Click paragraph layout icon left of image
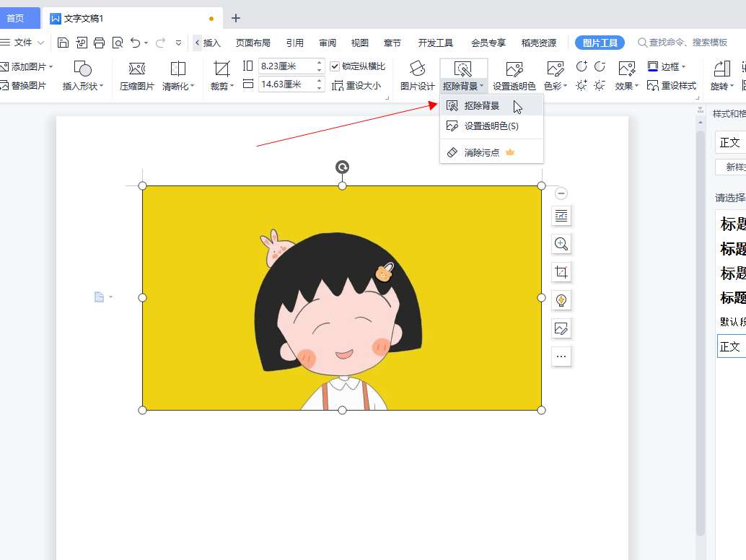This screenshot has height=560, width=746. click(99, 297)
